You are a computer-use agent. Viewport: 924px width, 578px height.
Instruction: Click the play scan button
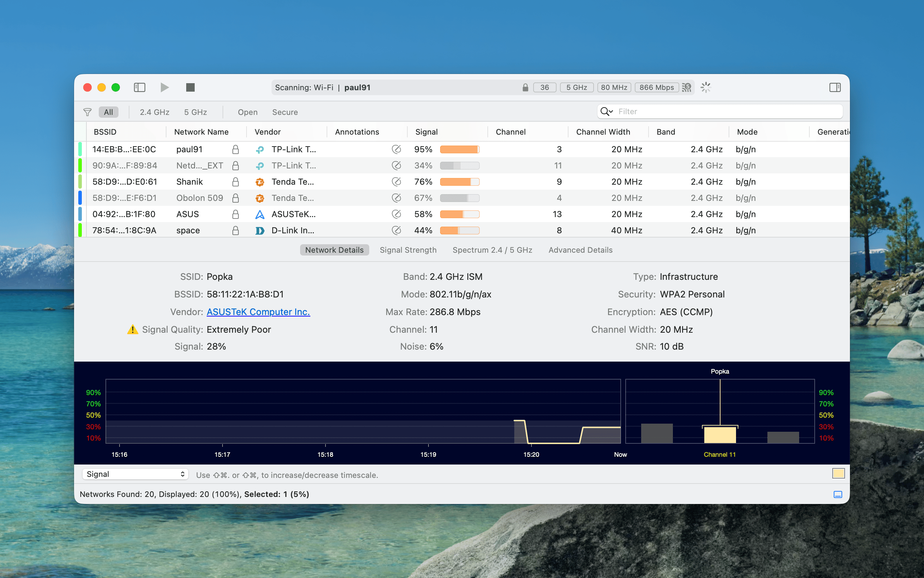click(164, 87)
